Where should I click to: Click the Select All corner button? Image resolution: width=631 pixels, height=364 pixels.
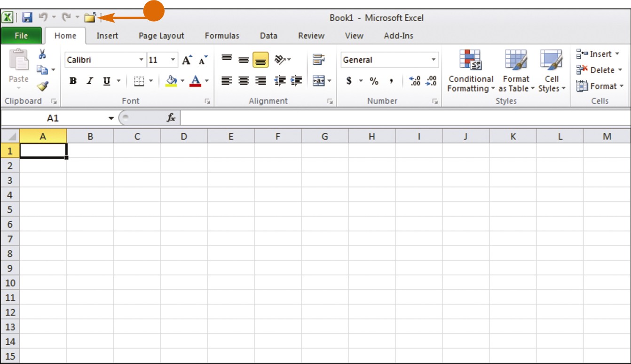click(x=10, y=137)
